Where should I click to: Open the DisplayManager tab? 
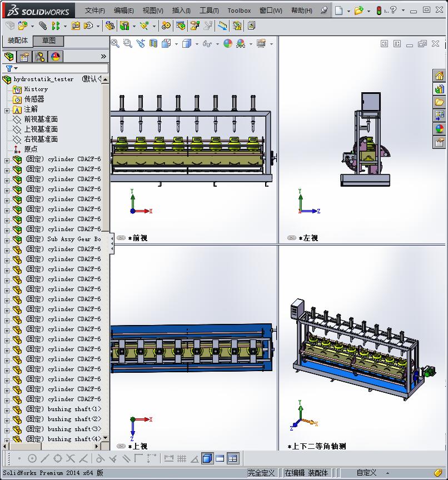click(56, 57)
